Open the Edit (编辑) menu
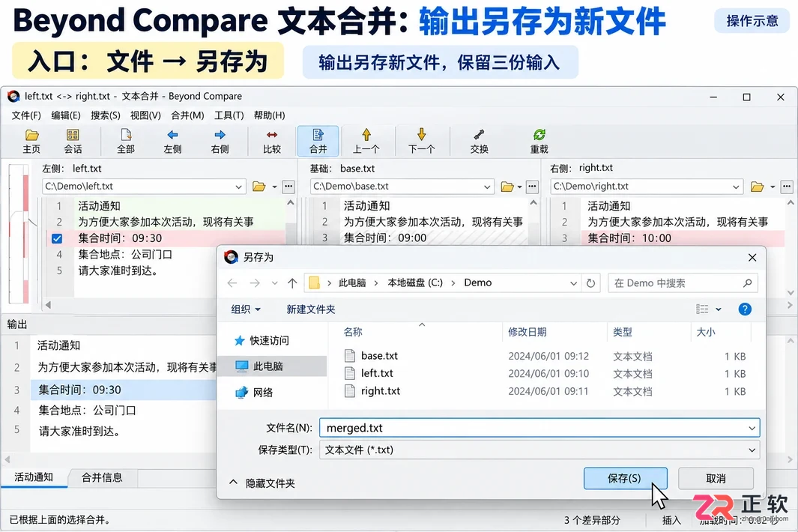Screen dimensions: 798x532 point(66,115)
